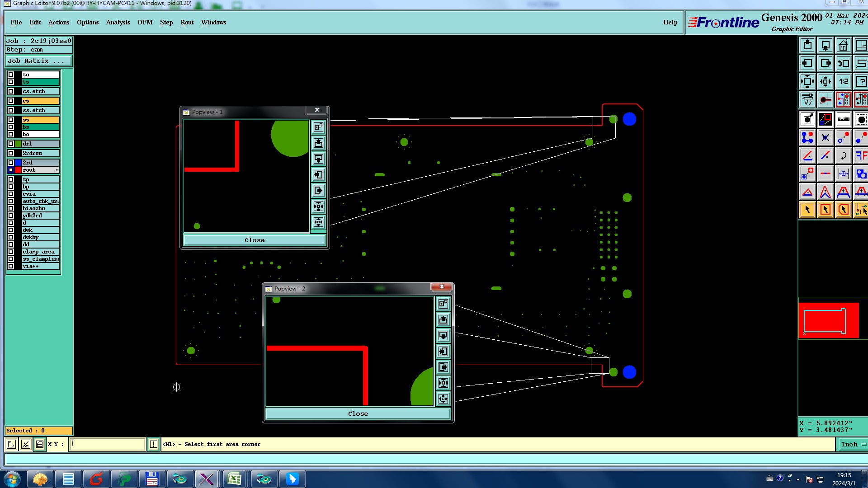868x488 pixels.
Task: Click the mirror F tool icon
Action: point(861,156)
